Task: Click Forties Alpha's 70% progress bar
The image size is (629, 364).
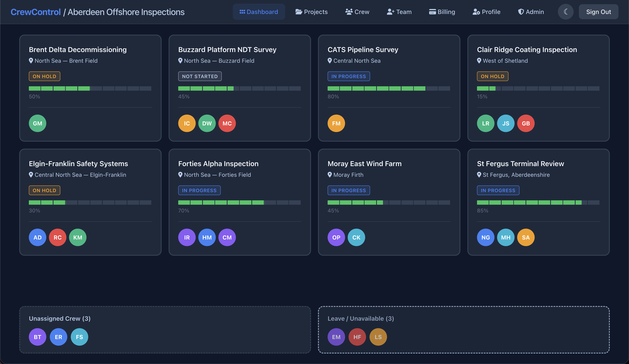Action: pyautogui.click(x=239, y=202)
